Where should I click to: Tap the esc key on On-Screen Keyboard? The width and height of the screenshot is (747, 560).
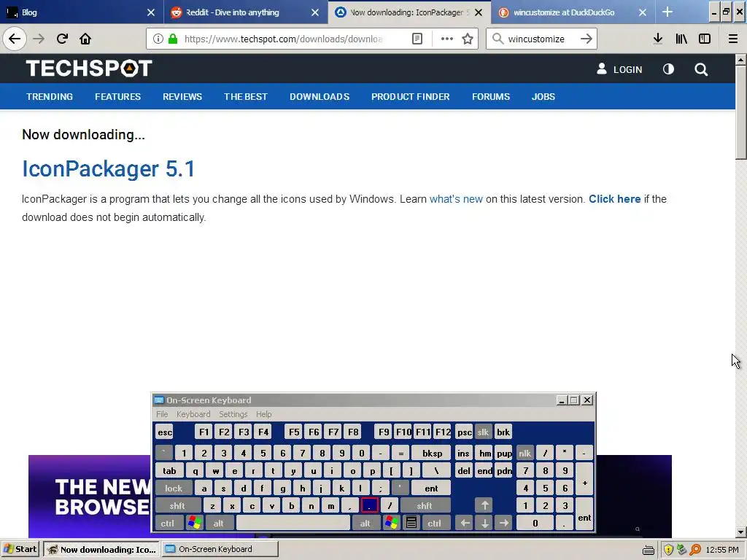[x=165, y=432]
